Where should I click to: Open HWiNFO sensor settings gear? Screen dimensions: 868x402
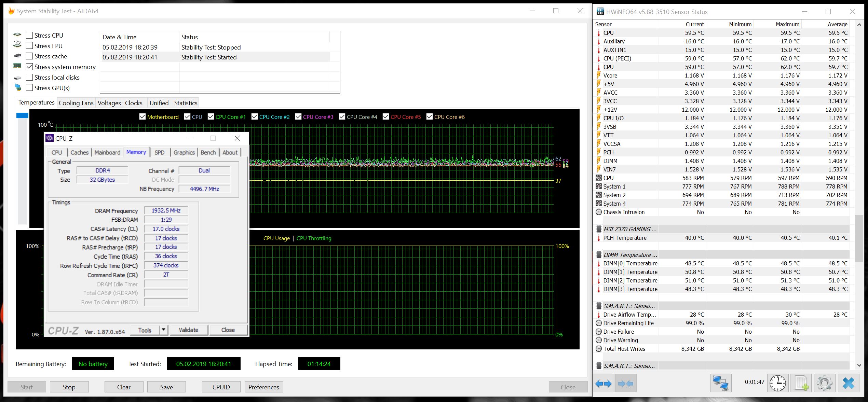(824, 383)
